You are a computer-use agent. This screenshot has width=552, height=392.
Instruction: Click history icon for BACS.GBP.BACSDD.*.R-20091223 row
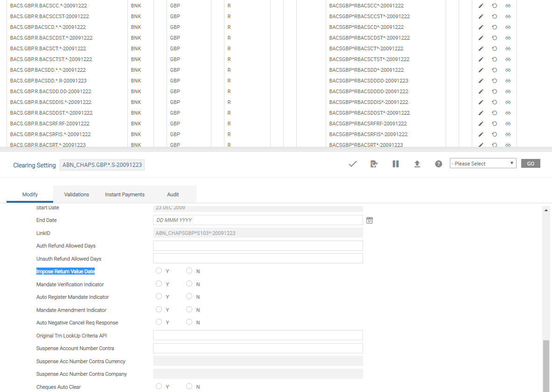tap(495, 81)
